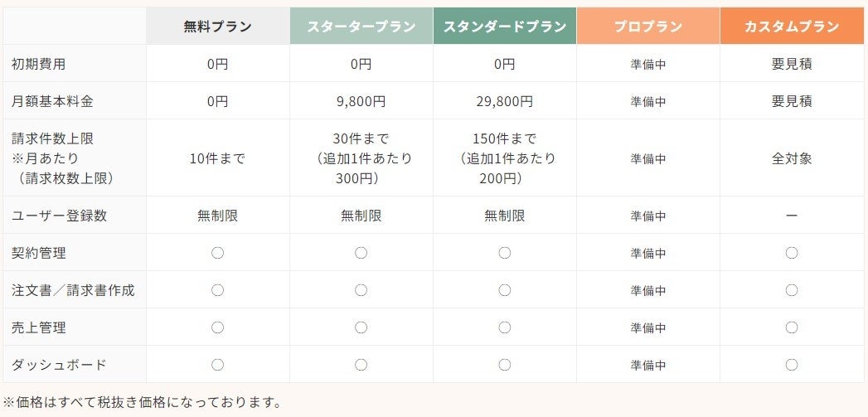Click the ユーザー登録数 row label
868x417 pixels.
coord(59,216)
